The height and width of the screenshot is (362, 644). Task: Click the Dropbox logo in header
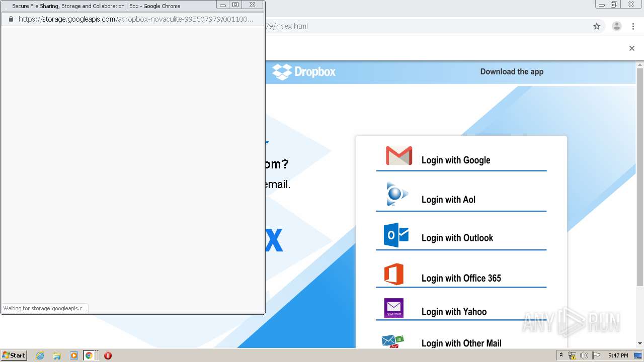(304, 72)
